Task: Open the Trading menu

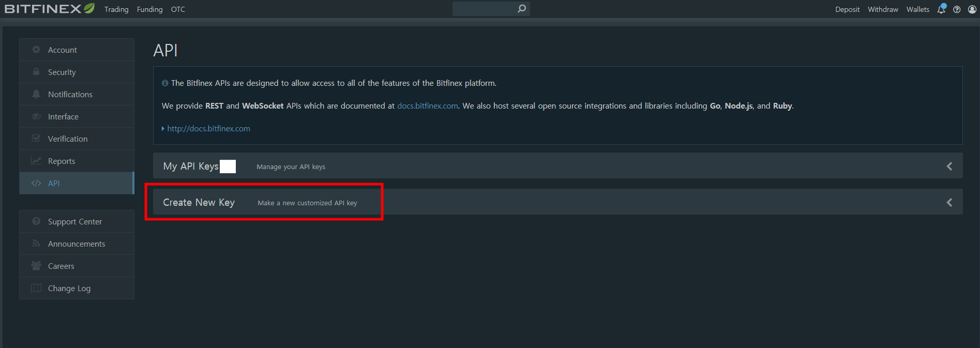Action: (x=116, y=9)
